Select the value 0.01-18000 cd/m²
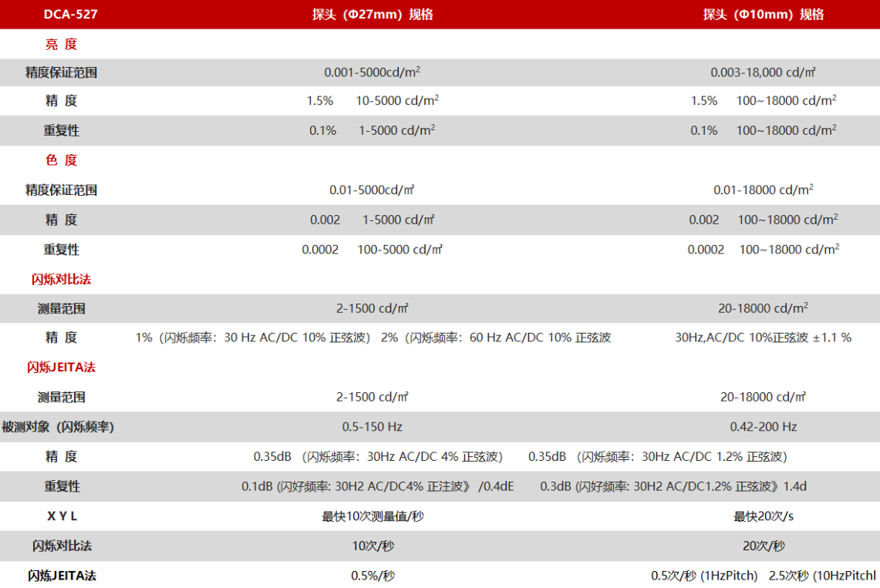 (x=764, y=190)
